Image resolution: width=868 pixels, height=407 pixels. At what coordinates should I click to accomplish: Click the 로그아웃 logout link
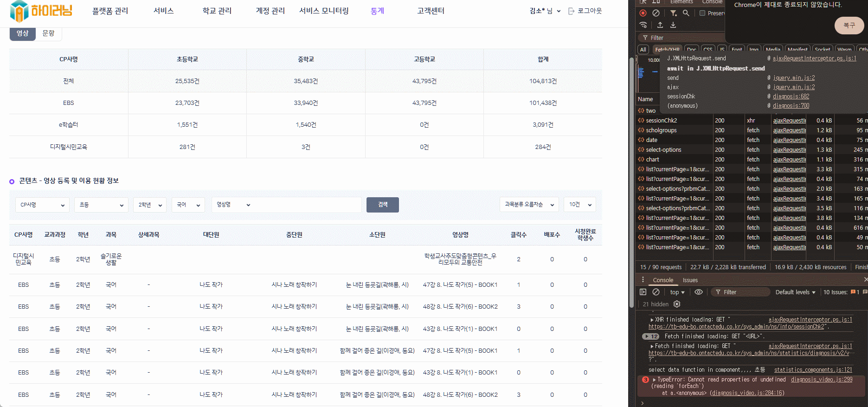pyautogui.click(x=589, y=11)
